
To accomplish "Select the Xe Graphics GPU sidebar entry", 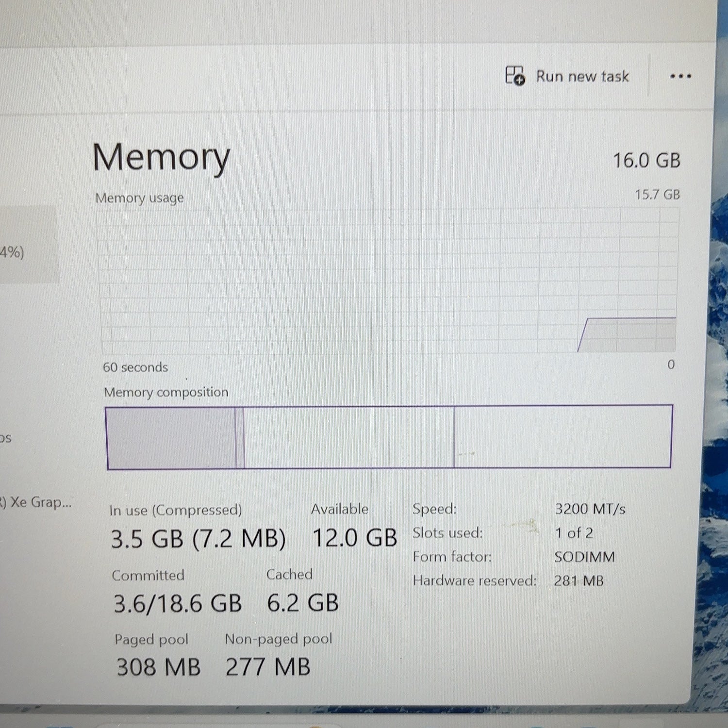I will (36, 502).
